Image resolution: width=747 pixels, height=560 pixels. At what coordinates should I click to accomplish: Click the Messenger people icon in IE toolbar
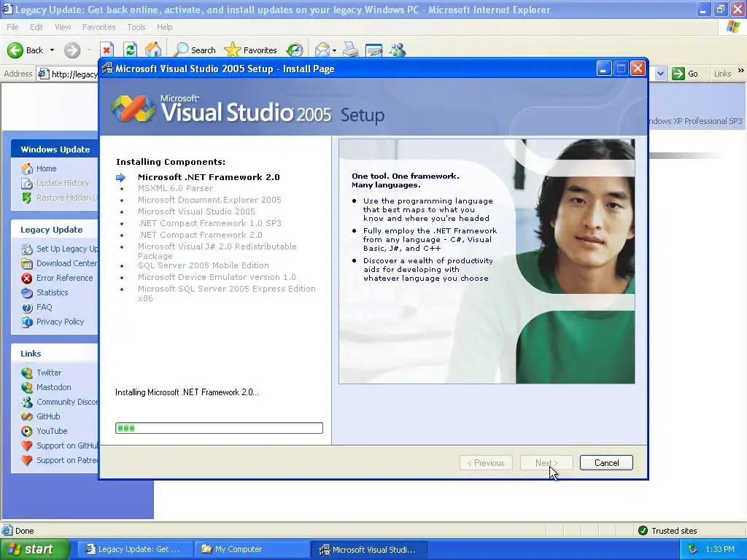point(398,50)
